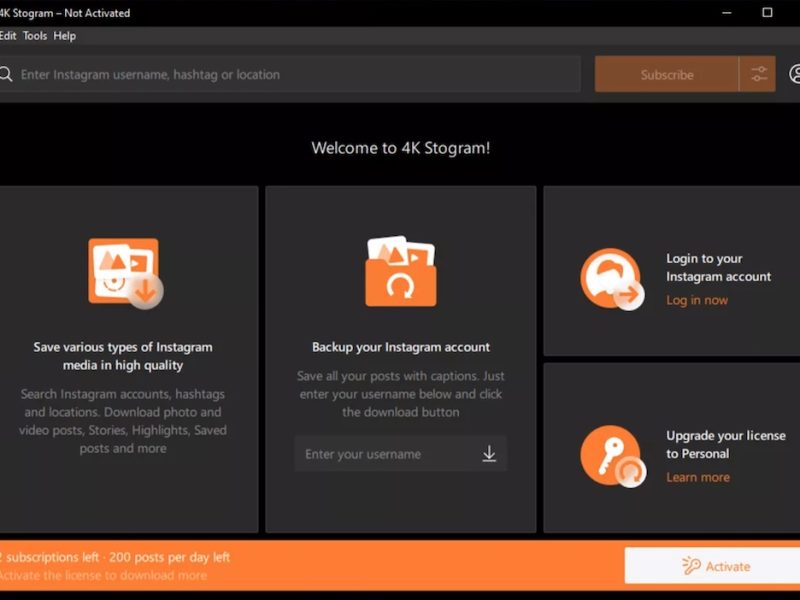The image size is (800, 600).
Task: Click the Activate button
Action: (712, 566)
